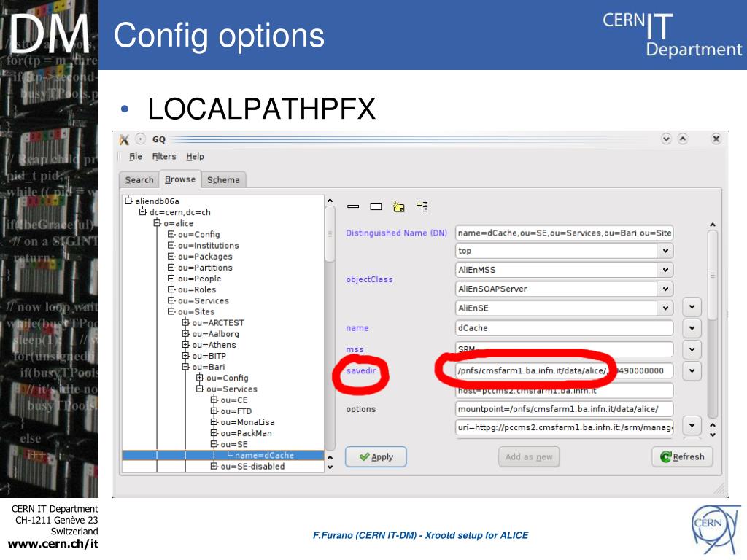This screenshot has width=747, height=560.
Task: Select ou=Config under ou=Bari
Action: pyautogui.click(x=228, y=378)
